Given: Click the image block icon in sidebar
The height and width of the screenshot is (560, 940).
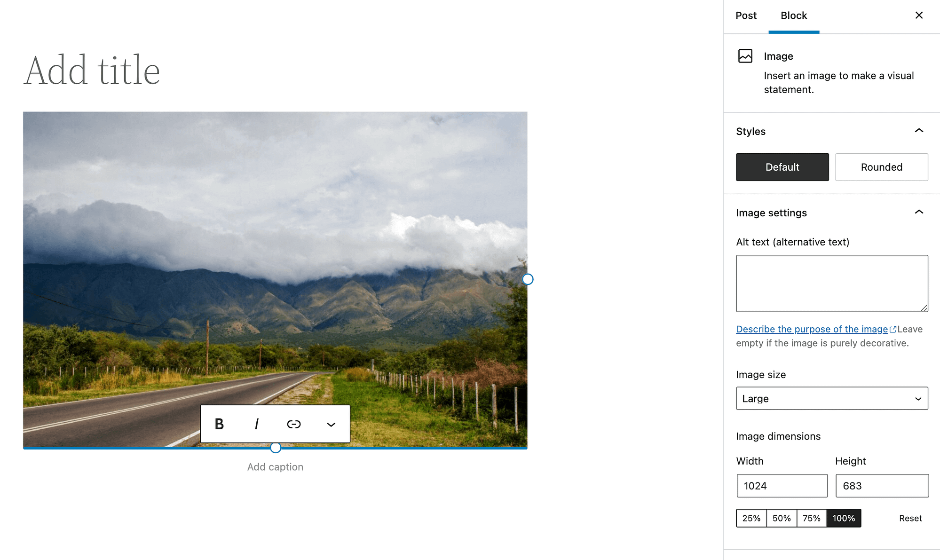Looking at the screenshot, I should pyautogui.click(x=745, y=56).
